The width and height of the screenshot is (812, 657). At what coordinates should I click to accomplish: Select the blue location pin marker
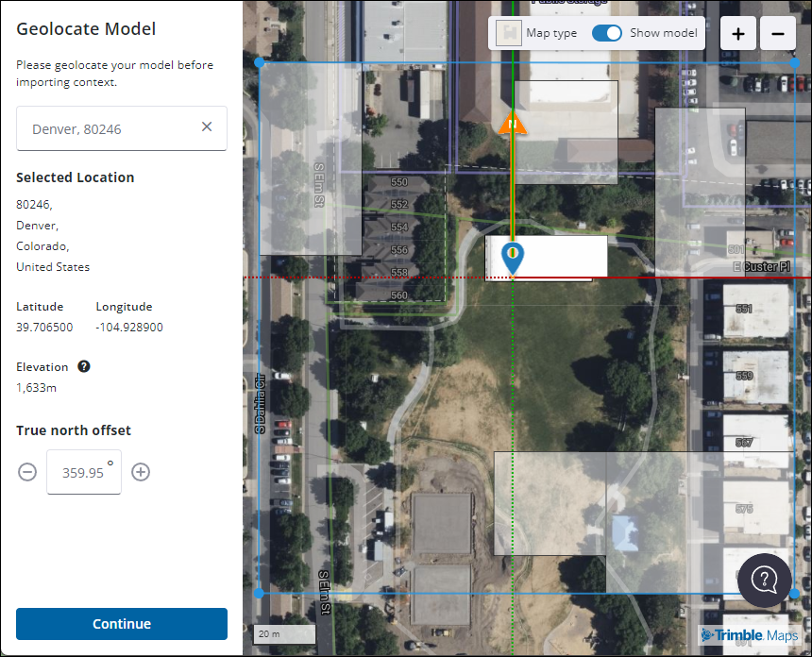pos(512,257)
